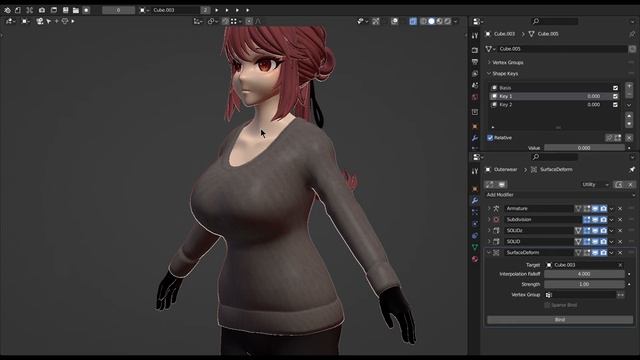Open SOLID modifier extras dropdown arrow
The height and width of the screenshot is (360, 640).
[x=611, y=242]
